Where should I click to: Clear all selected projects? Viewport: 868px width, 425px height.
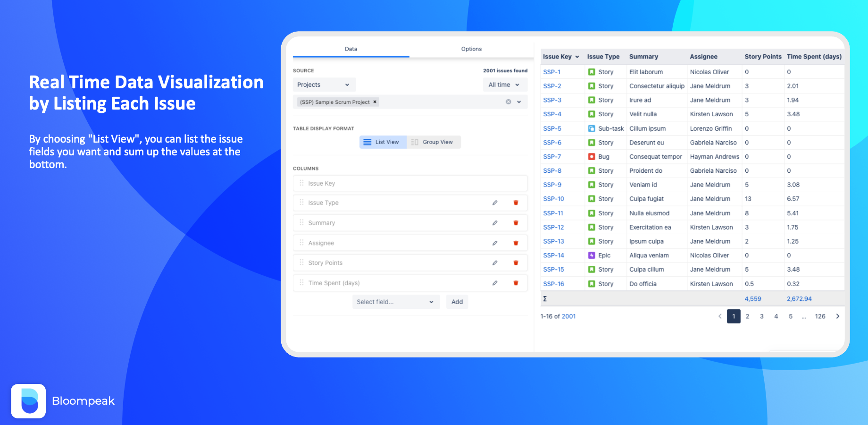[x=508, y=102]
